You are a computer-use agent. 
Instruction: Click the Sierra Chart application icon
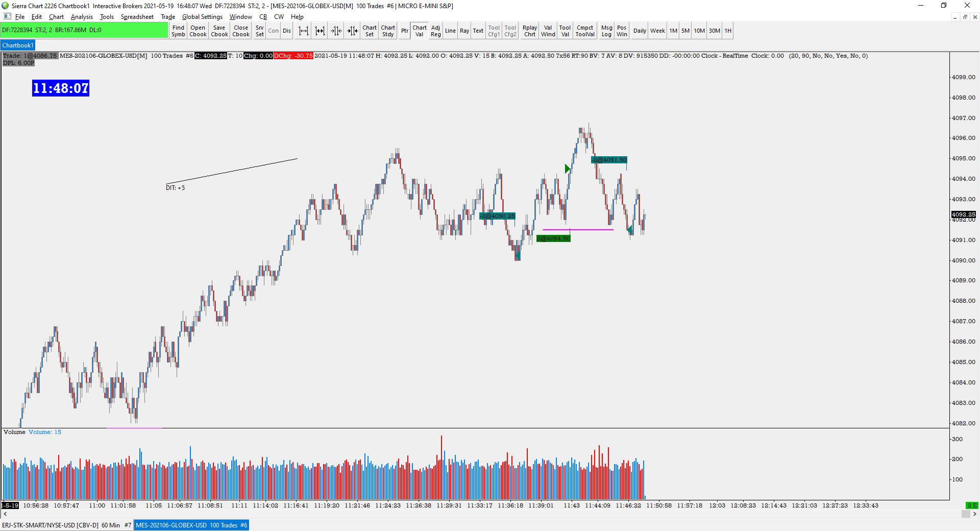click(5, 6)
